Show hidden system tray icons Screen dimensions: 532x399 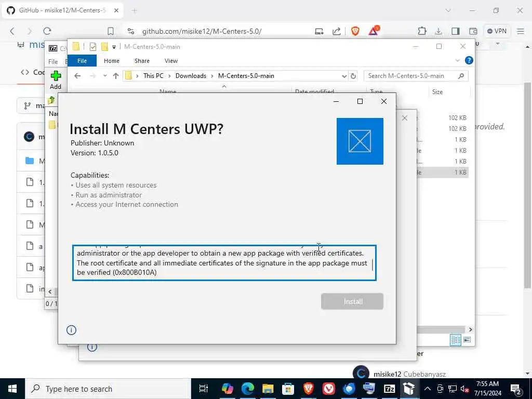(428, 389)
